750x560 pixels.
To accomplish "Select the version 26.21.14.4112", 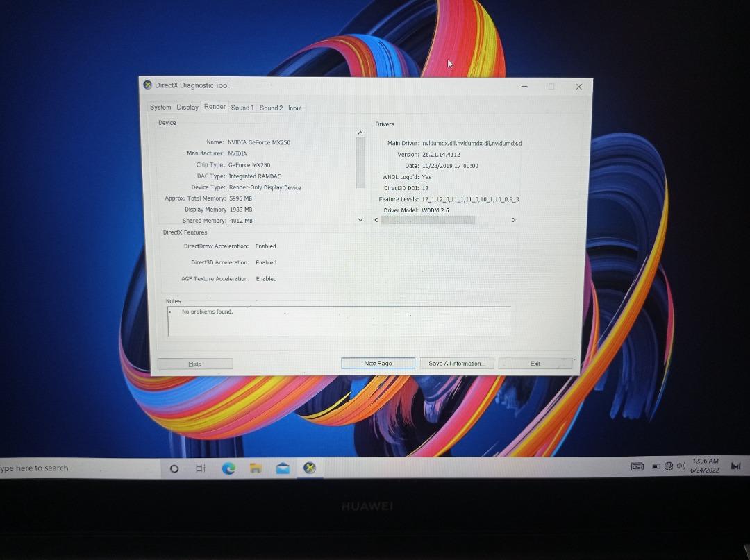I will click(441, 155).
